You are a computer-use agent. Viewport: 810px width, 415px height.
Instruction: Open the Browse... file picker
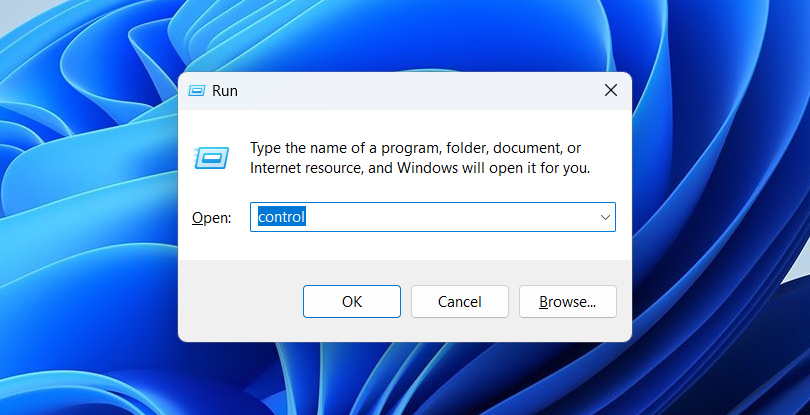(568, 301)
